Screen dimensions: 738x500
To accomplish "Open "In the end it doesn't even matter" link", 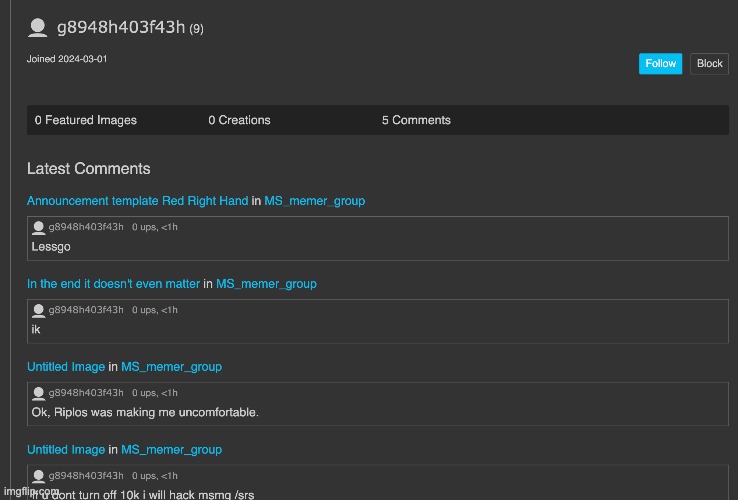I will (113, 284).
